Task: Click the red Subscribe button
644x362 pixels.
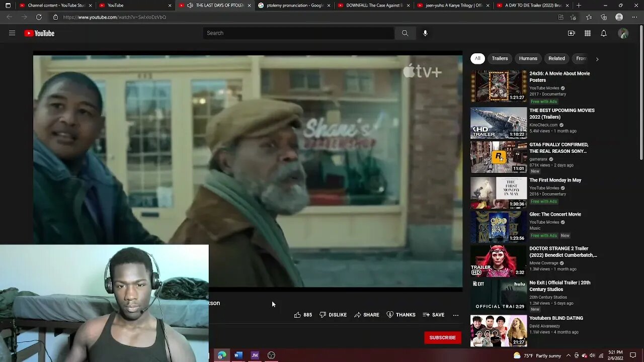Action: point(442,337)
